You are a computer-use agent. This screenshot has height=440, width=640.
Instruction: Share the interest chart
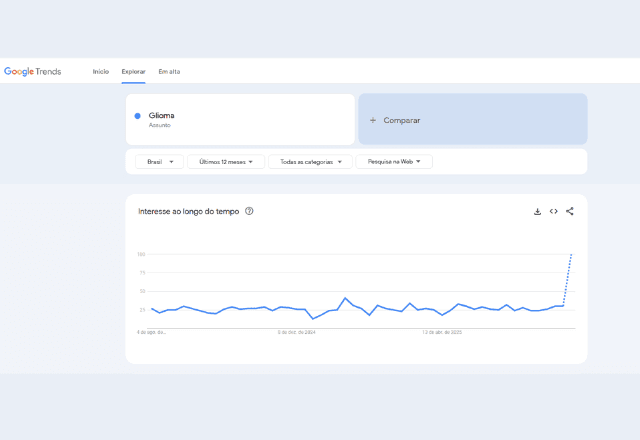pos(570,211)
